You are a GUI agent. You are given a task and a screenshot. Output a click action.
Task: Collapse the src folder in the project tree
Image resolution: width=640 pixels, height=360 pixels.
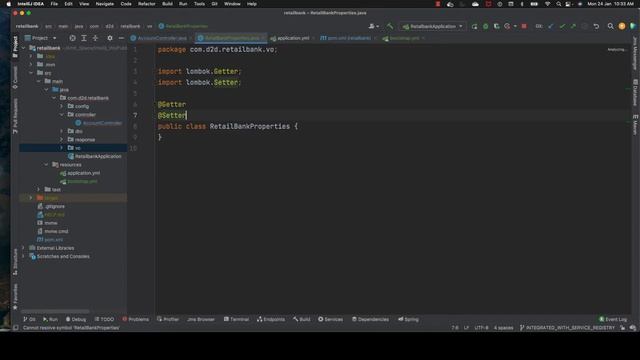(x=31, y=73)
